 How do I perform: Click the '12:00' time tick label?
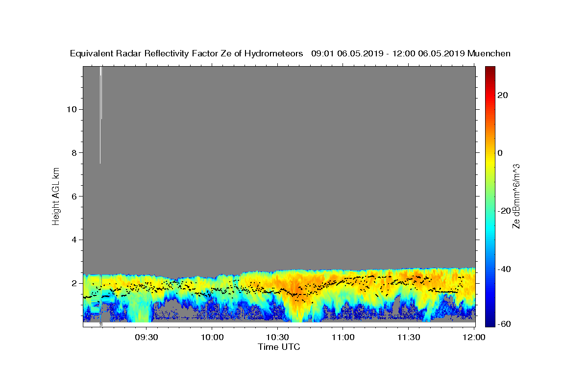point(474,338)
